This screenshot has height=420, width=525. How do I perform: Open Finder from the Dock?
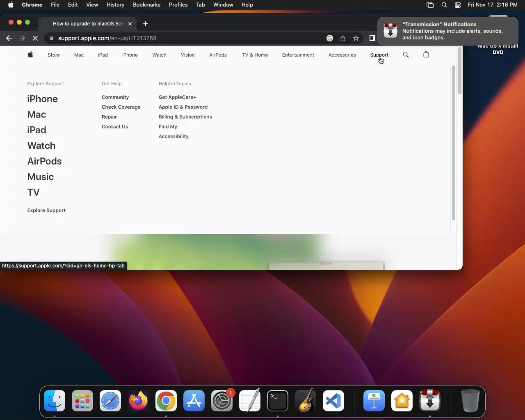click(55, 401)
